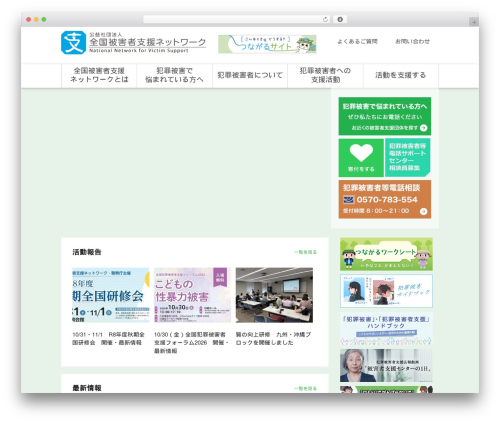
Task: Open R8年度秋期全国研修会 article link
Action: pyautogui.click(x=109, y=338)
